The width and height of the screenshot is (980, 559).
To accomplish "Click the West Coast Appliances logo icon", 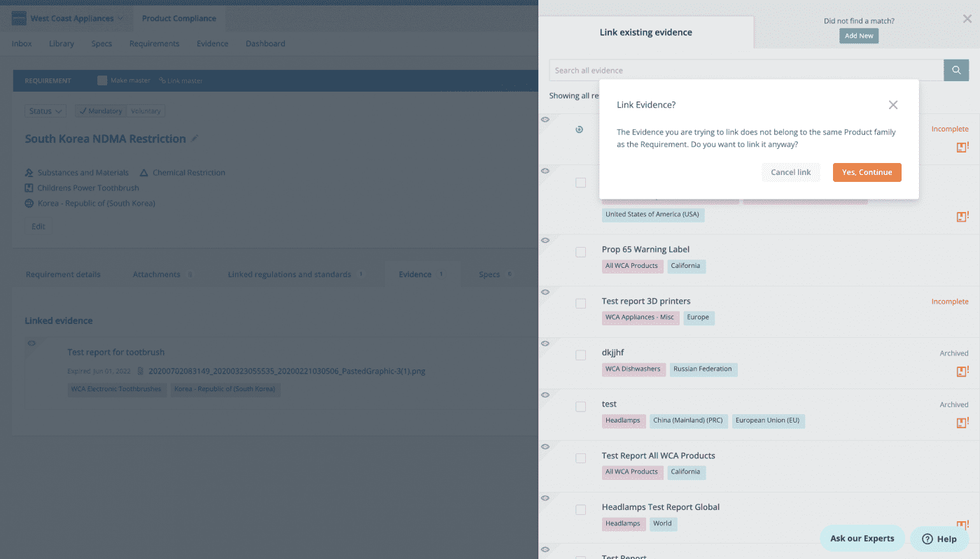I will (17, 17).
